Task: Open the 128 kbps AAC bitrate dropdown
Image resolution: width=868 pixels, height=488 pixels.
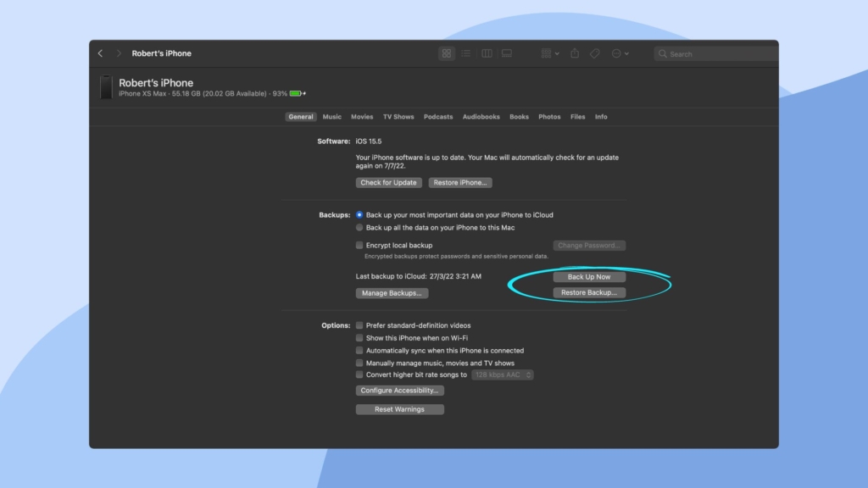Action: 503,374
